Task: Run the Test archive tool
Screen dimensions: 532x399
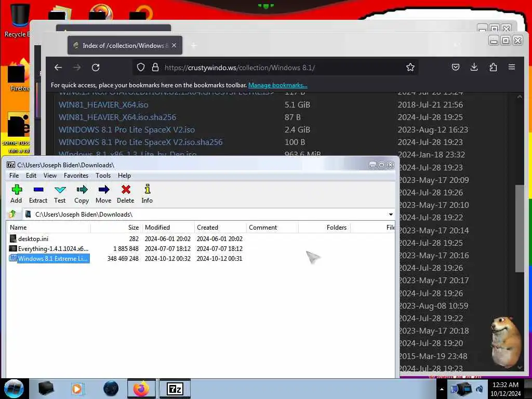Action: pyautogui.click(x=60, y=194)
